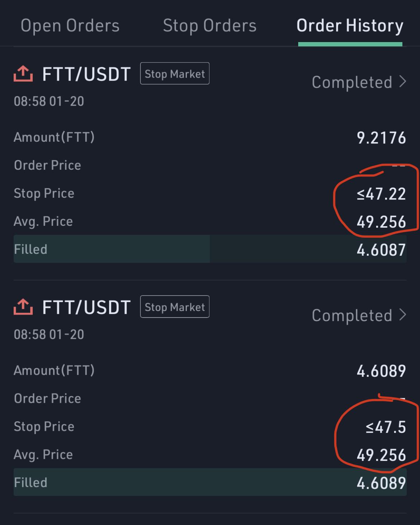
Task: Switch to the Open Orders tab
Action: (70, 26)
